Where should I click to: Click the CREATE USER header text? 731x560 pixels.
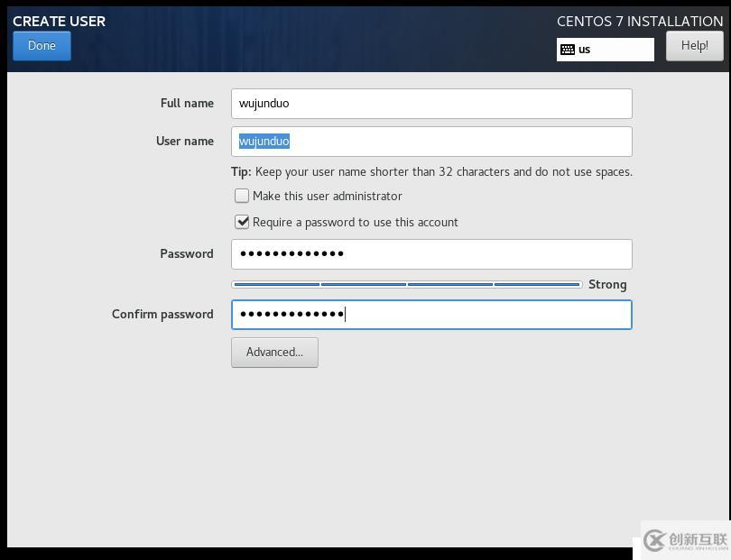59,21
